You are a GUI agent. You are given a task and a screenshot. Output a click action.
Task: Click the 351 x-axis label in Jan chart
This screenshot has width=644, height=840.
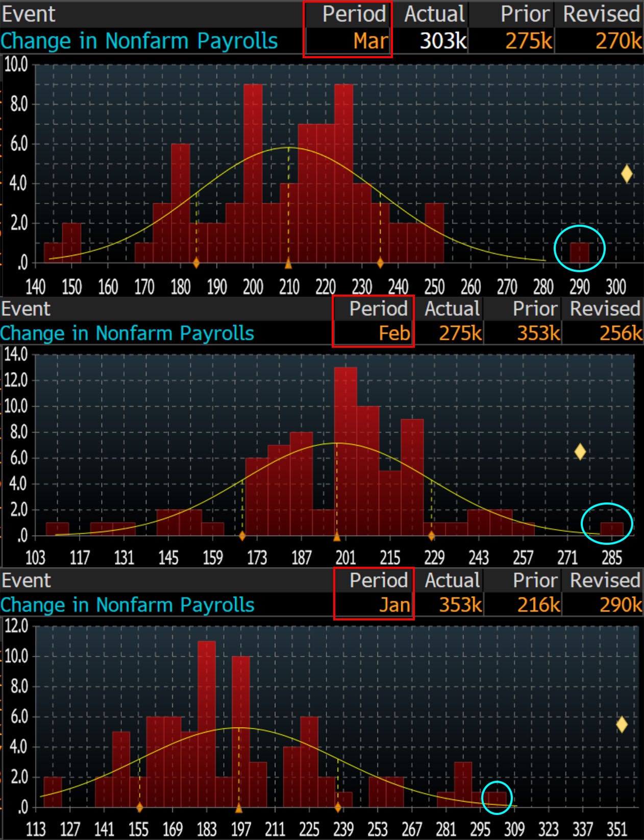[x=617, y=829]
